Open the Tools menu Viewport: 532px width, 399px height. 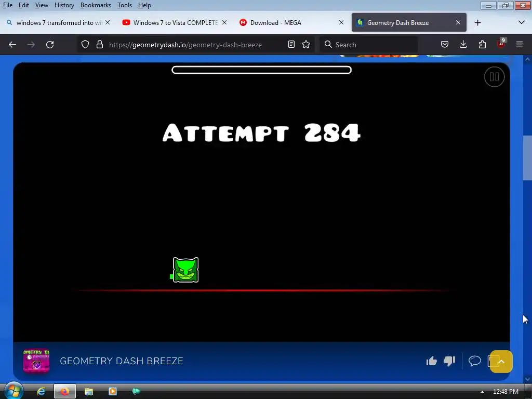coord(125,5)
